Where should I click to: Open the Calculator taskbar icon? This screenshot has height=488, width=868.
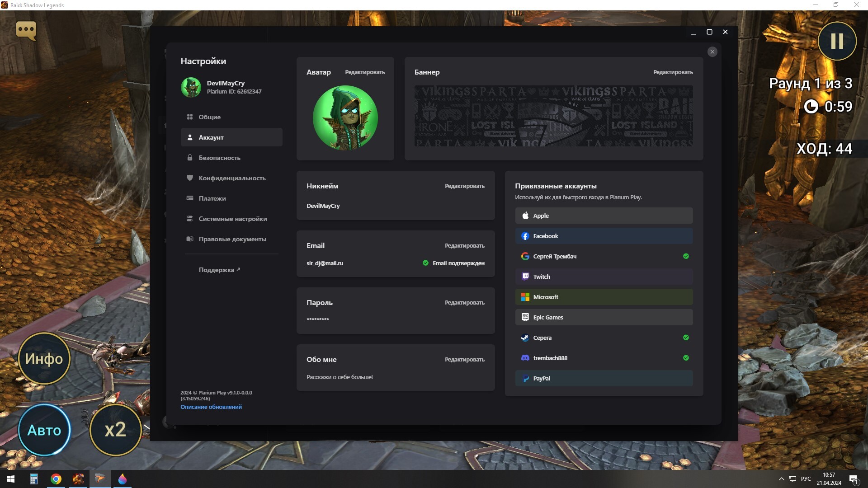point(34,479)
